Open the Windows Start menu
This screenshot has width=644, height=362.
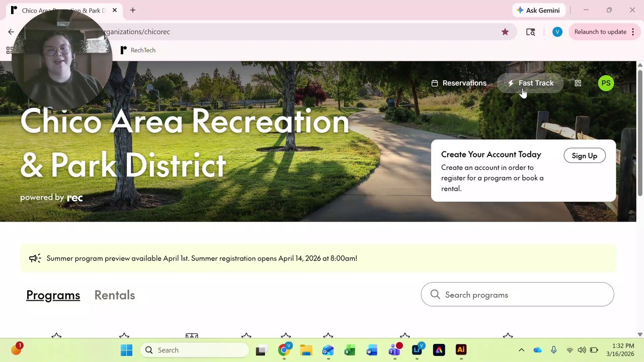point(126,350)
